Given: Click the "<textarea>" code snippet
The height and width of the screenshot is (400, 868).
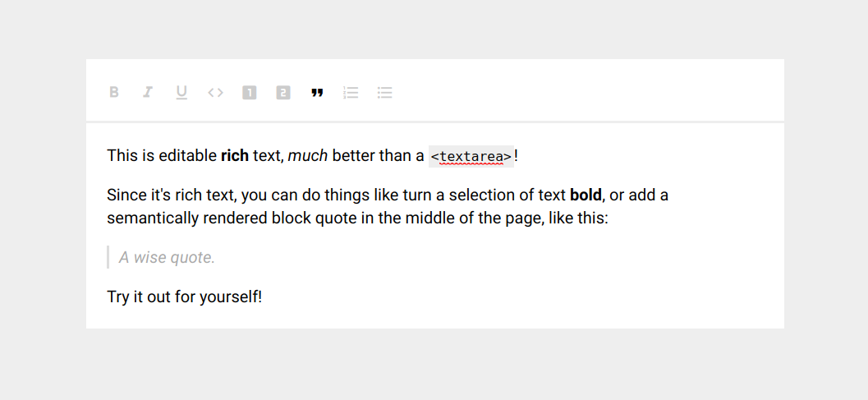Looking at the screenshot, I should (x=471, y=157).
